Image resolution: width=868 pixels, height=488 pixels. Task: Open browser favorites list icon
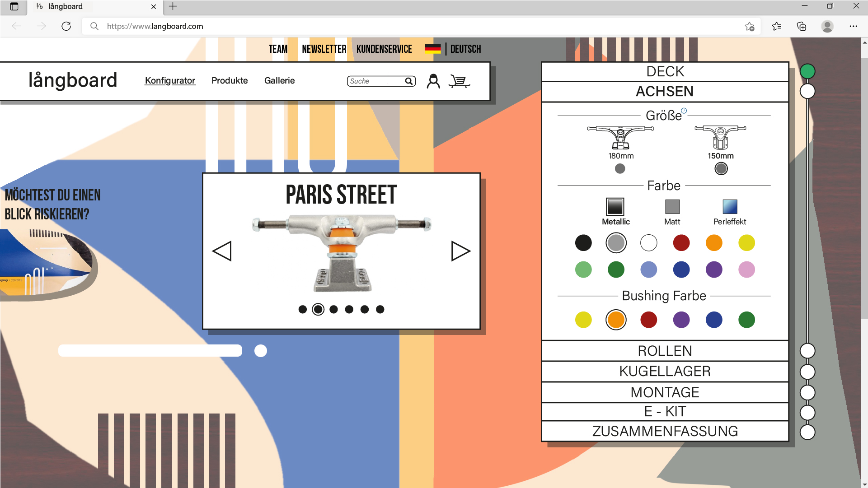(776, 26)
